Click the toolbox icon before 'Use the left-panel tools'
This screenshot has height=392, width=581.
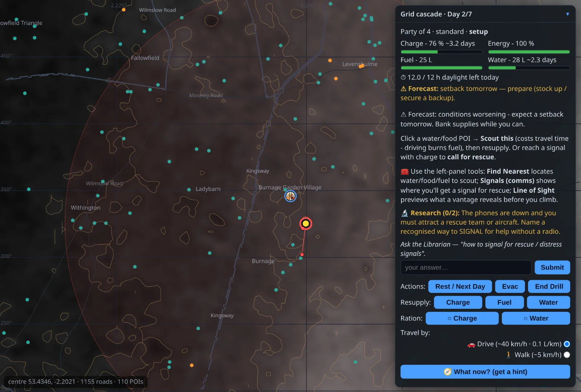[x=405, y=171]
